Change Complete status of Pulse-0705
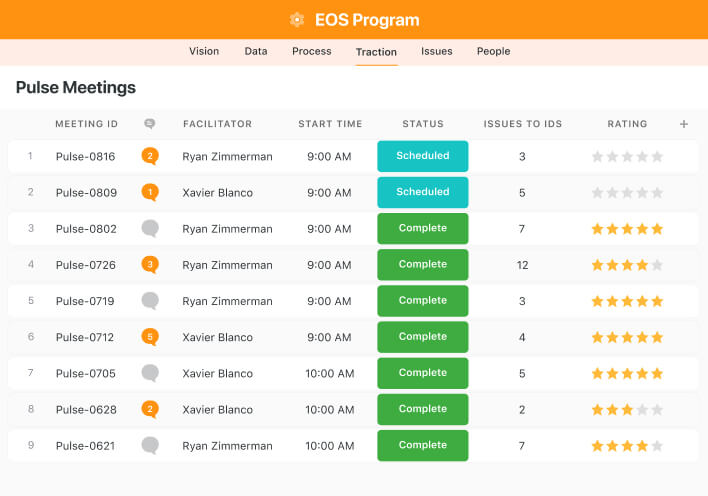Screen dimensions: 708x496 pos(423,373)
